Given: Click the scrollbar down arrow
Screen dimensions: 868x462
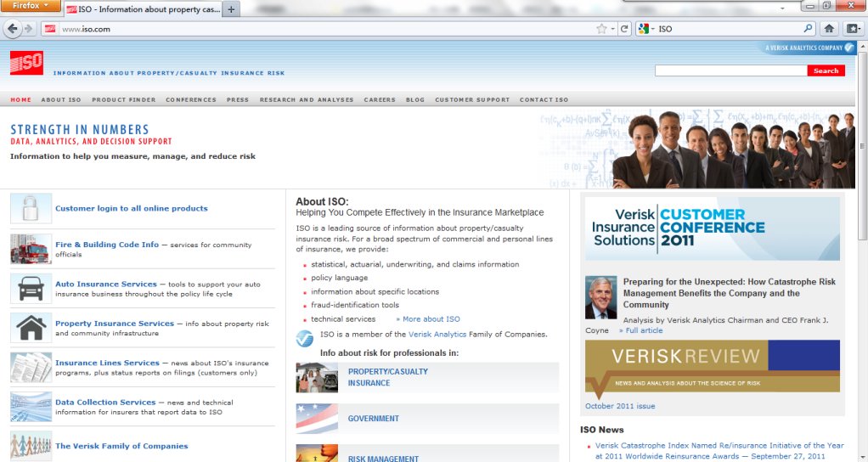Looking at the screenshot, I should 862,457.
